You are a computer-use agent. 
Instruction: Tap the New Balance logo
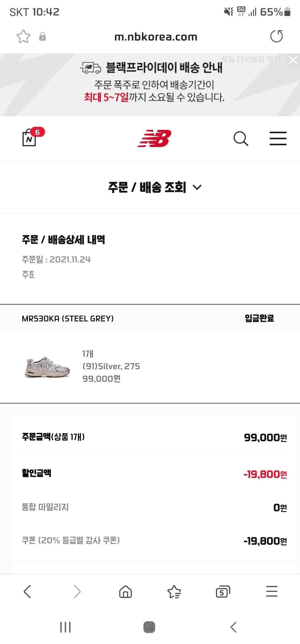coord(154,138)
